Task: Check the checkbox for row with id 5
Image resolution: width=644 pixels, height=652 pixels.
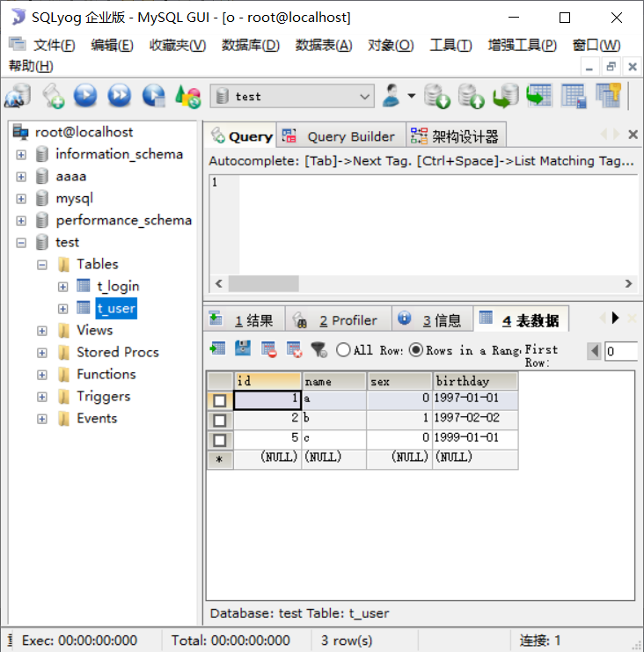Action: point(220,440)
